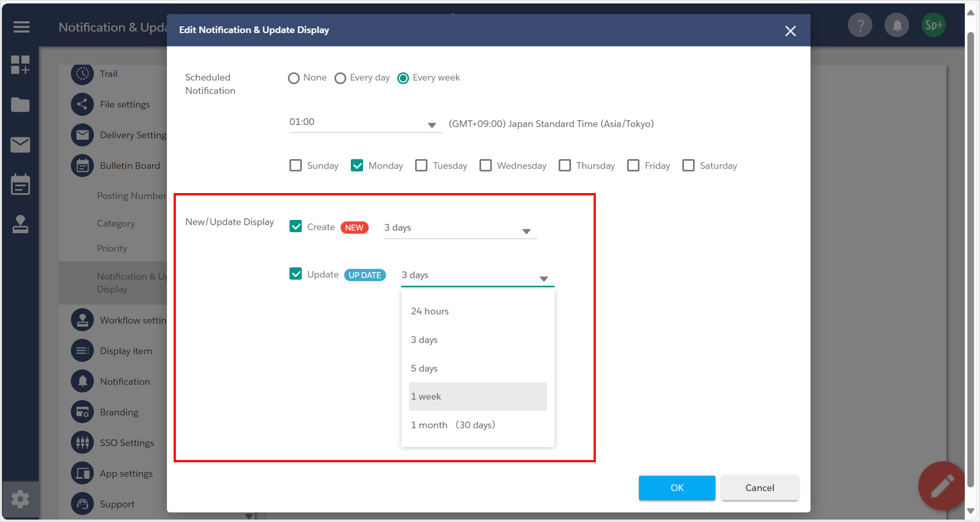Click the dashboard add-widget icon in sidebar
980x522 pixels.
(x=20, y=65)
